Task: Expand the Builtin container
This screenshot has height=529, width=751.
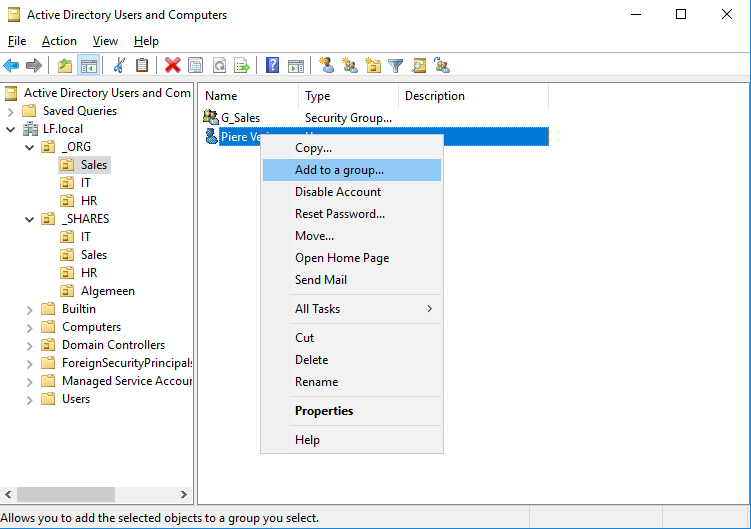Action: point(30,310)
